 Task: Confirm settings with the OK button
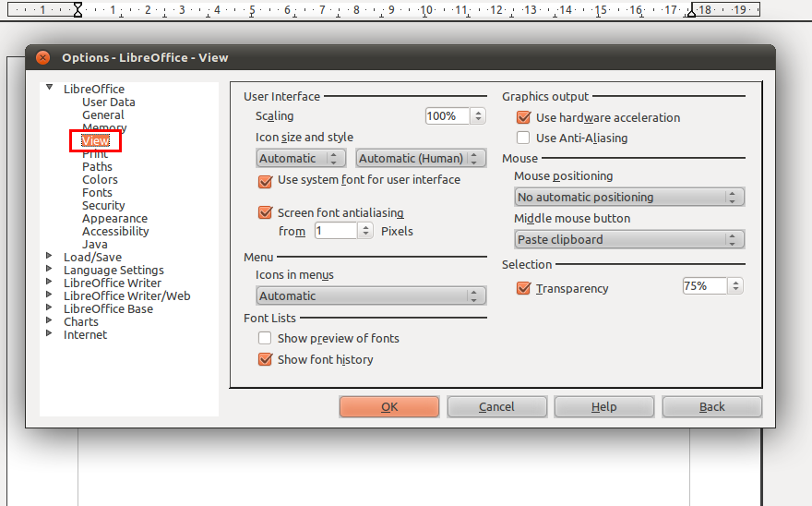tap(389, 407)
